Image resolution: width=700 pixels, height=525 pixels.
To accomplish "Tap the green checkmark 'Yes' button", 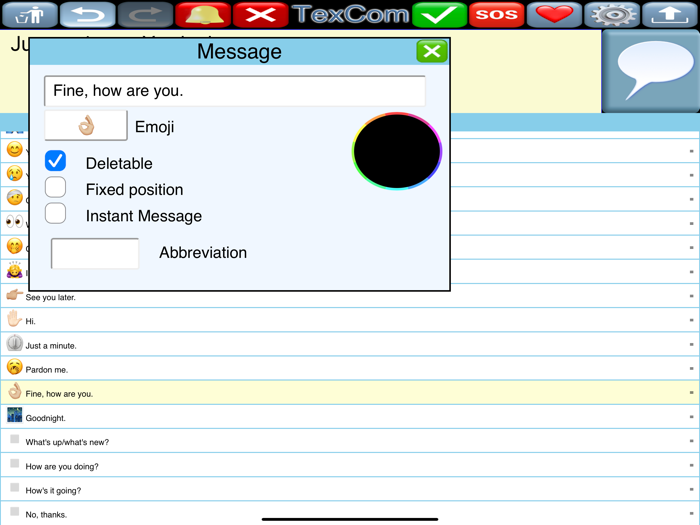I will 440,14.
